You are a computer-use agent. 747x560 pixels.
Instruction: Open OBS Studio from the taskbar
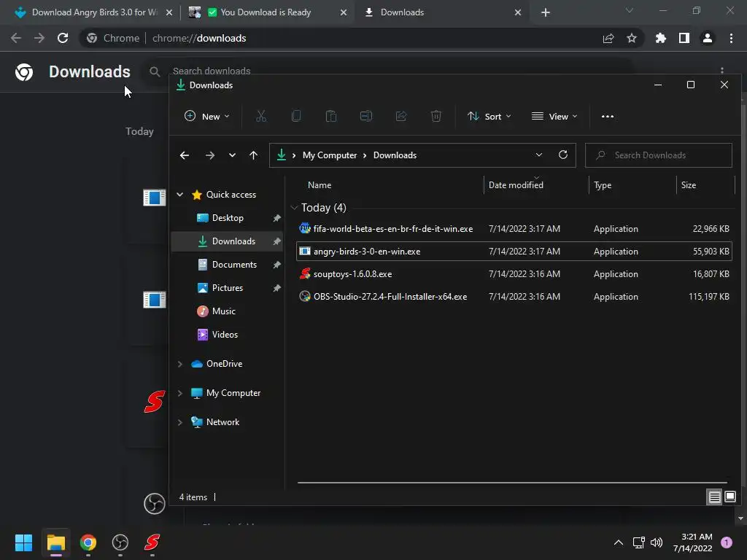[x=120, y=542]
